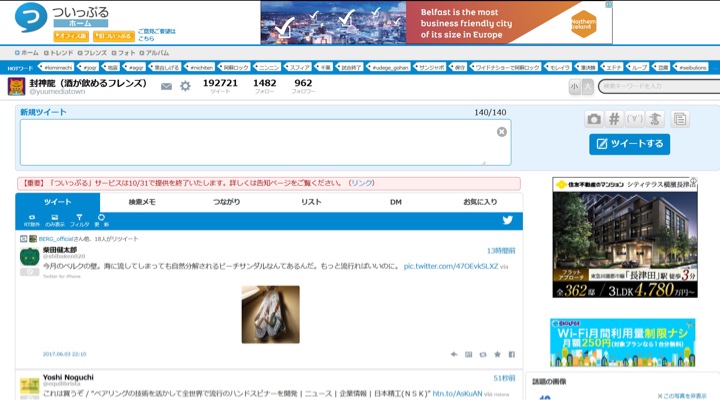Viewport: 720px width, 400px height.
Task: Toggle the RT除外 (exclude retweets) icon
Action: (x=32, y=220)
